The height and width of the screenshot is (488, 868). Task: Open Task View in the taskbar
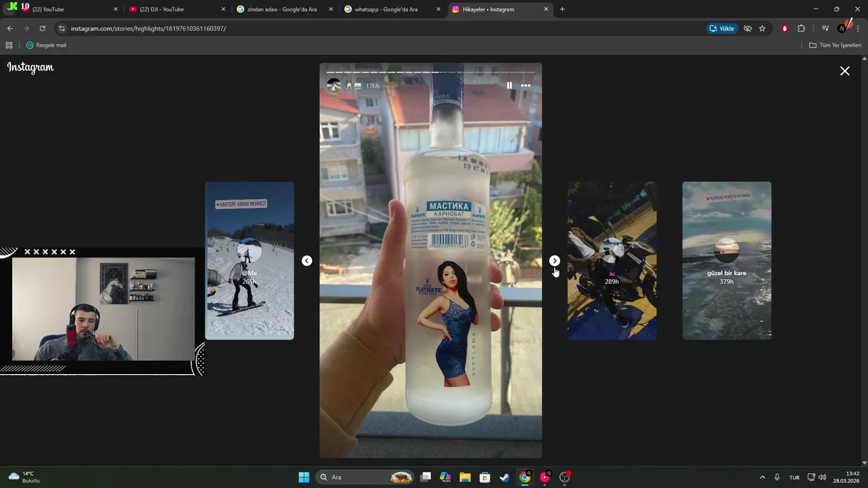coord(425,477)
